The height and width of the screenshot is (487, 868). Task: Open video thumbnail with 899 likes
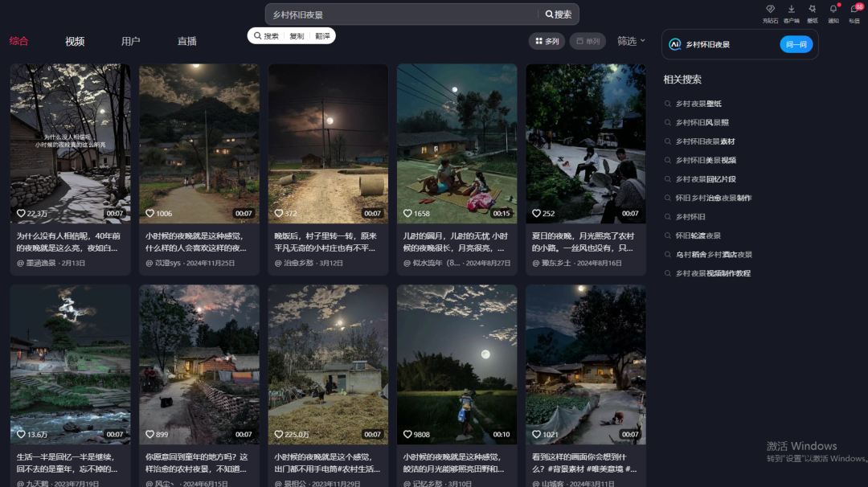point(199,364)
